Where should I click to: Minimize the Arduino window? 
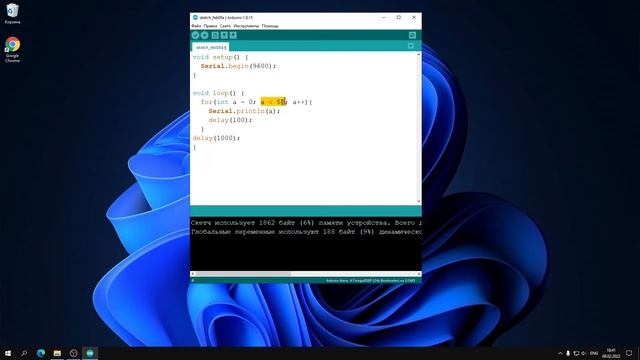[384, 18]
